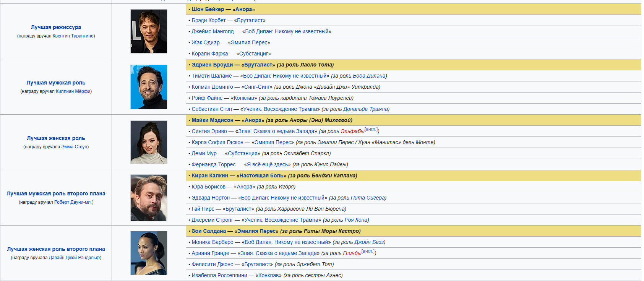Open the Карла София Гаскон nominee link
The width and height of the screenshot is (644, 281).
pos(217,142)
